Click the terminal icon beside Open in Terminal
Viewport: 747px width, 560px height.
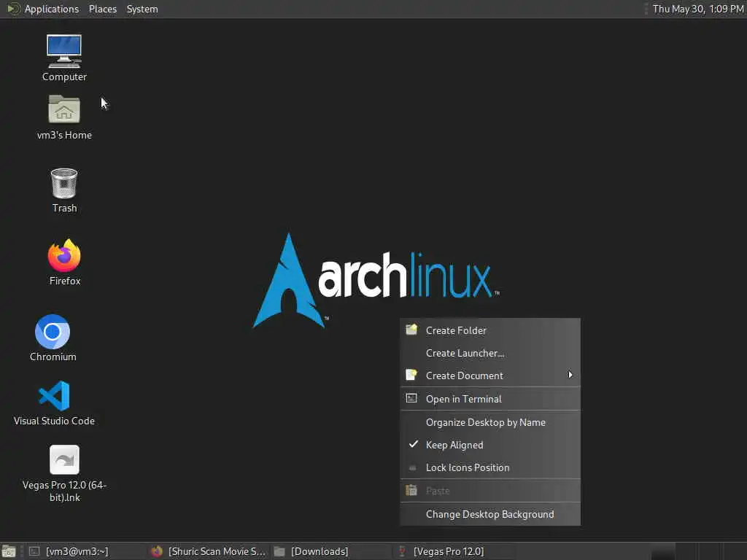tap(411, 398)
